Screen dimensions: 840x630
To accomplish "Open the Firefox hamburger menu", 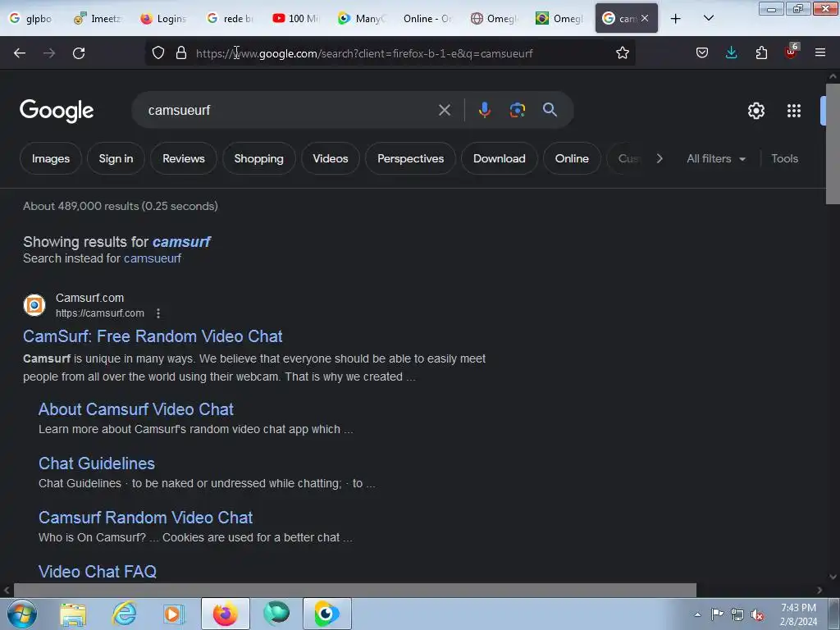I will pyautogui.click(x=819, y=53).
